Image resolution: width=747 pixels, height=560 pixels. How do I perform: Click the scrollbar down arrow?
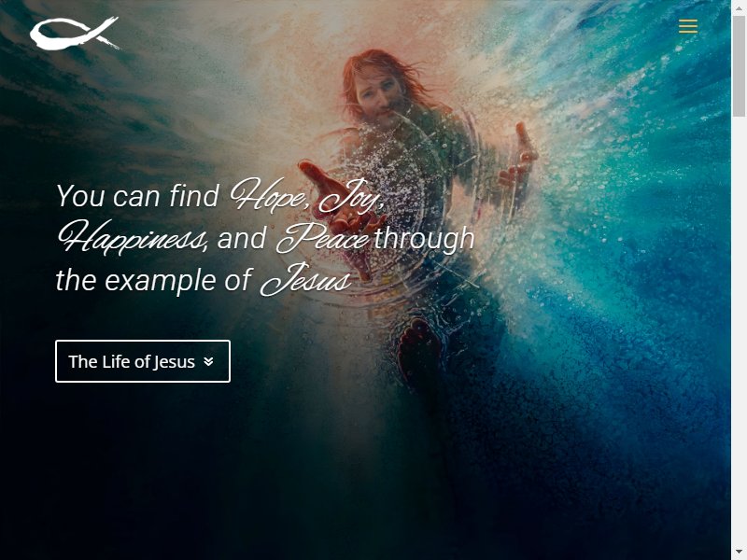pyautogui.click(x=739, y=554)
